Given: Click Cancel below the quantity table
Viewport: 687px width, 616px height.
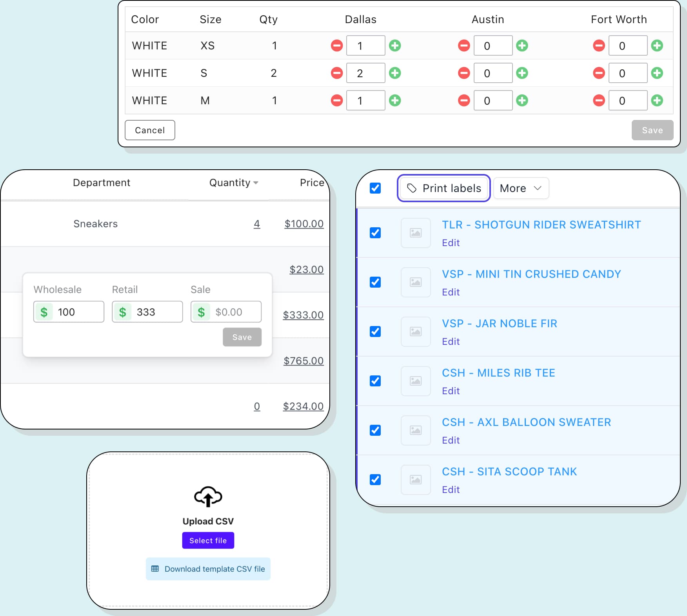Looking at the screenshot, I should [149, 130].
